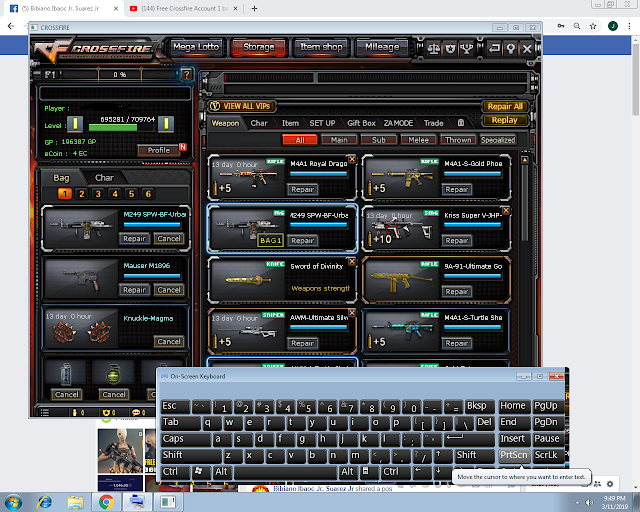
Task: Open the trophy achievements icon
Action: coord(467,49)
